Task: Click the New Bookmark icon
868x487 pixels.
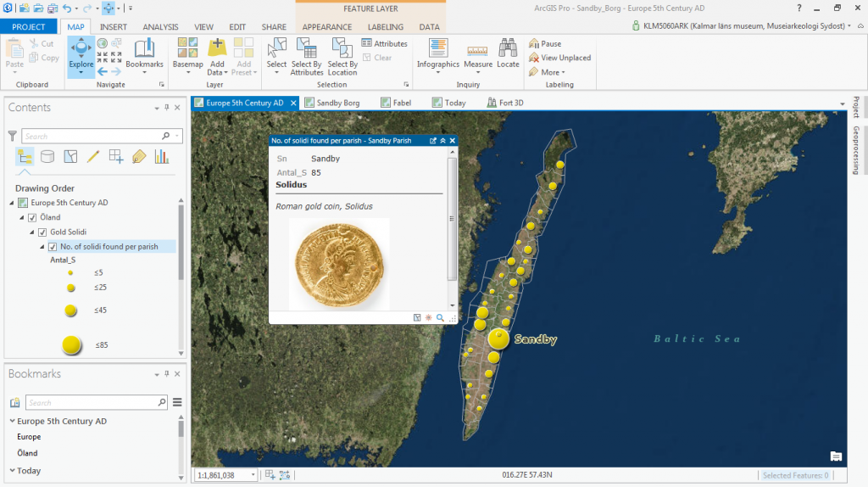Action: click(x=15, y=402)
